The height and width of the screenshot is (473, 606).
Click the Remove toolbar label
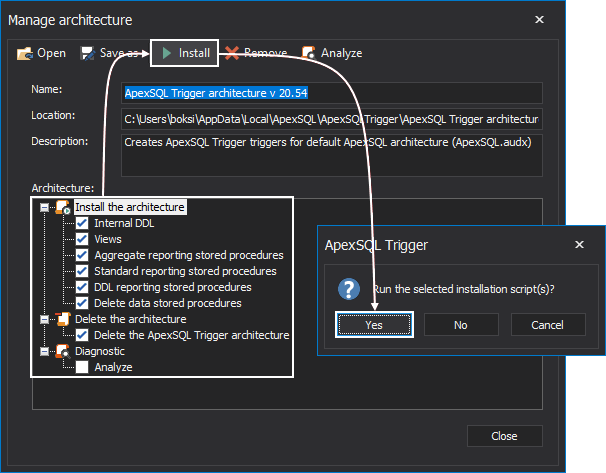coord(266,53)
